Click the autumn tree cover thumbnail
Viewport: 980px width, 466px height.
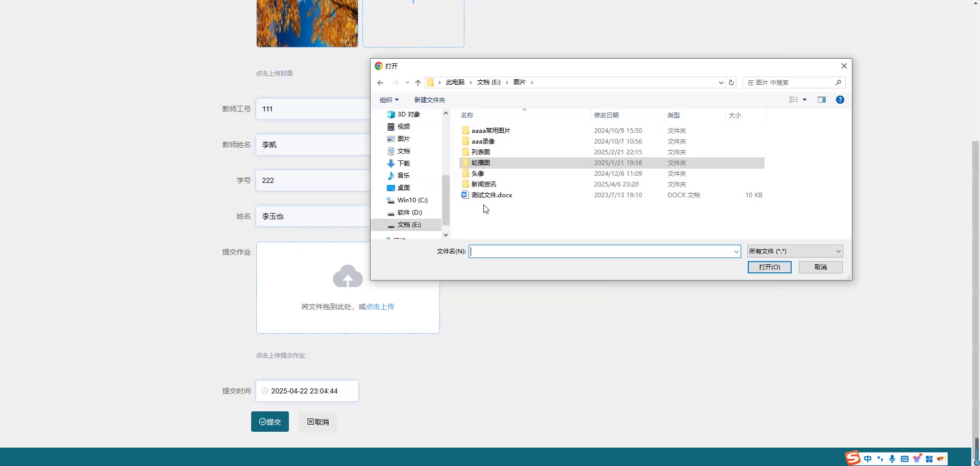point(307,24)
